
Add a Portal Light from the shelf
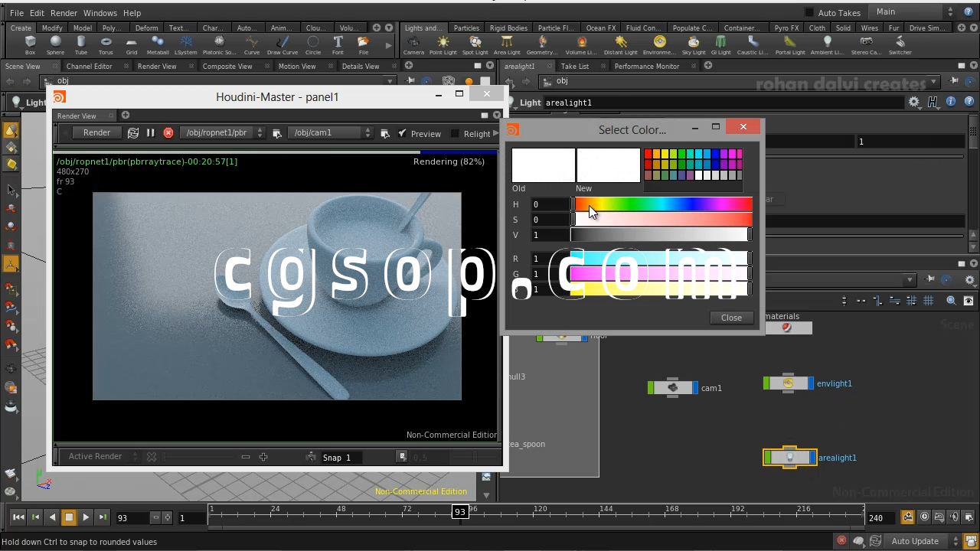click(x=790, y=45)
